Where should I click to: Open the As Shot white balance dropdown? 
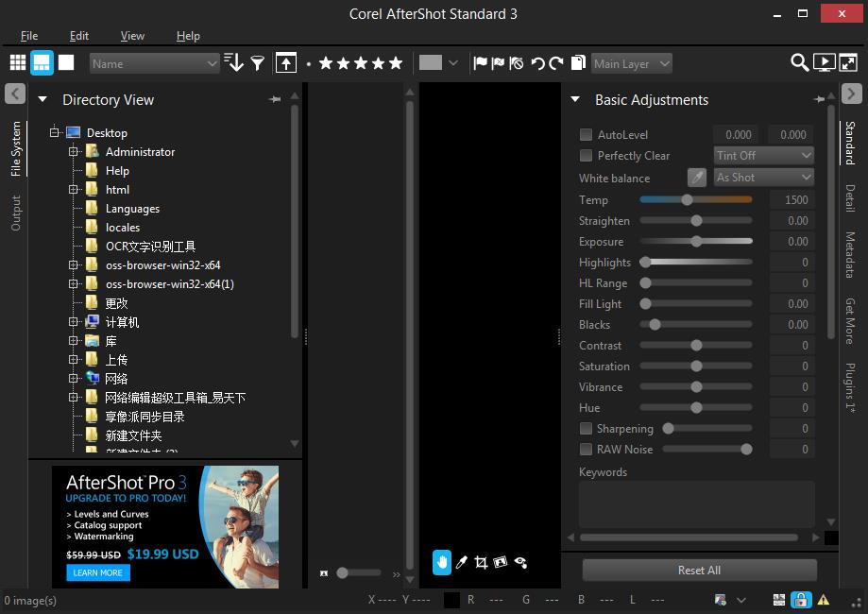764,178
